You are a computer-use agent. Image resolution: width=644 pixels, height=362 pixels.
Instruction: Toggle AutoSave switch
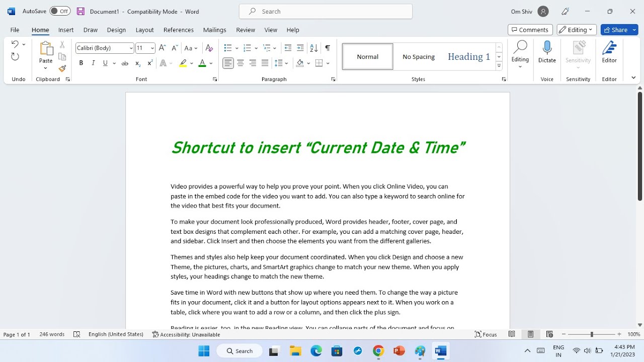coord(60,11)
